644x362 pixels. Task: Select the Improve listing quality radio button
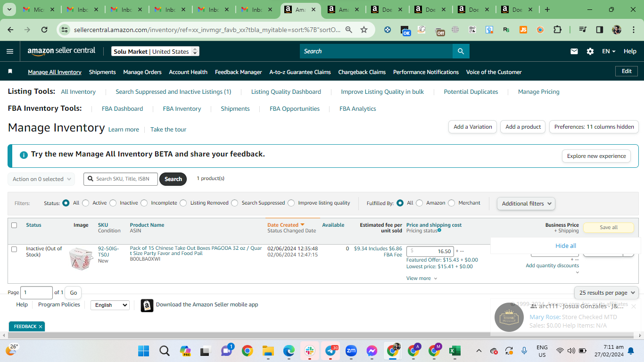tap(291, 203)
